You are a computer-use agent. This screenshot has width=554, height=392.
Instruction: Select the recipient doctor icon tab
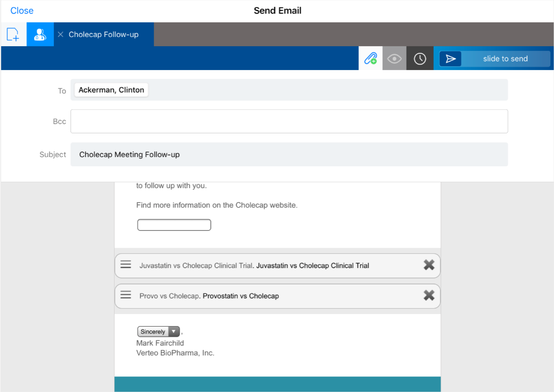pyautogui.click(x=40, y=34)
